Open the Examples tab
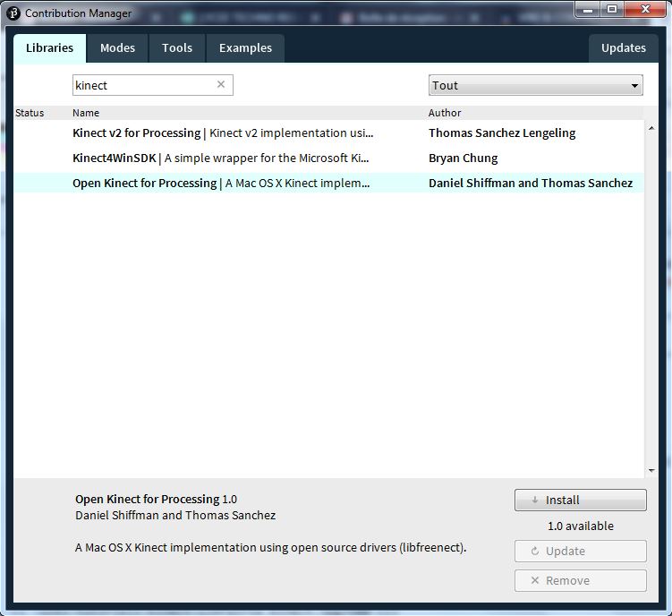 click(x=245, y=48)
